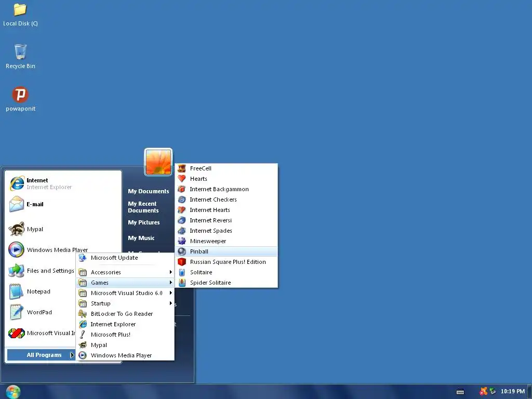This screenshot has height=399, width=532.
Task: Open My Recent Documents
Action: (x=143, y=207)
